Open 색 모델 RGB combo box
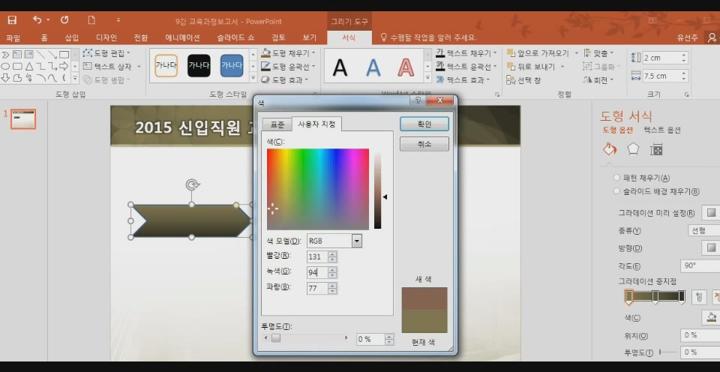720x372 pixels. point(334,241)
